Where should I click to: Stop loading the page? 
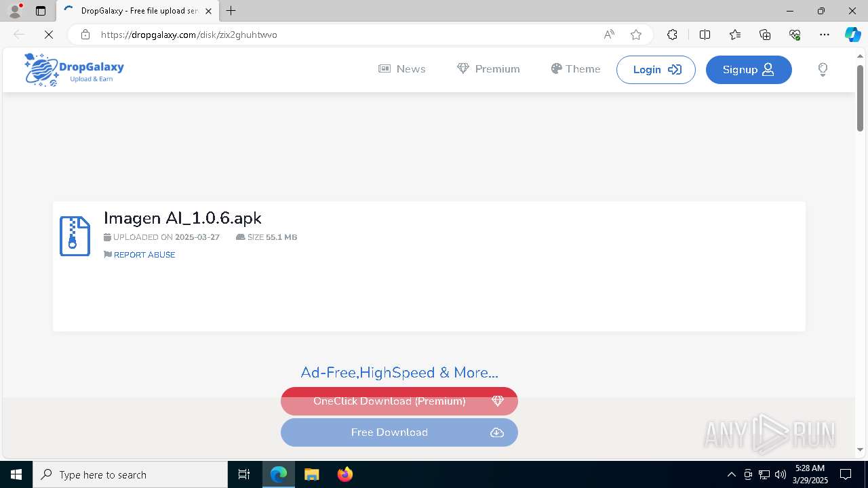49,35
